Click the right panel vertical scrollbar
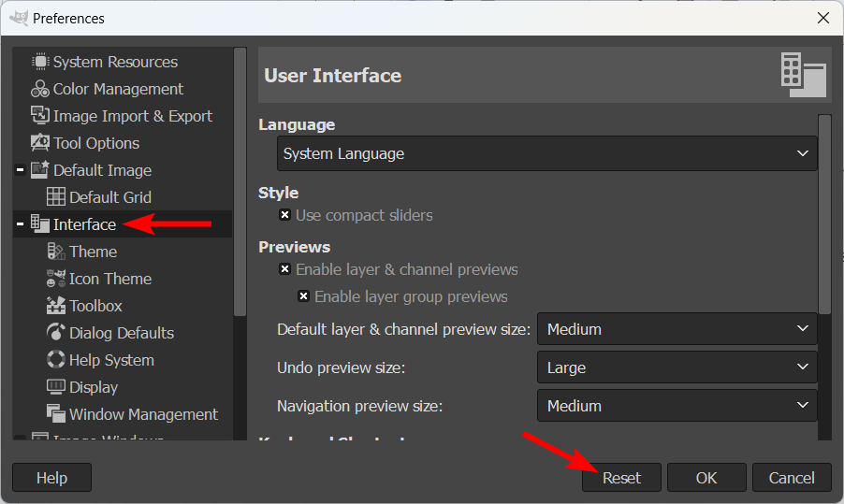 coord(824,215)
